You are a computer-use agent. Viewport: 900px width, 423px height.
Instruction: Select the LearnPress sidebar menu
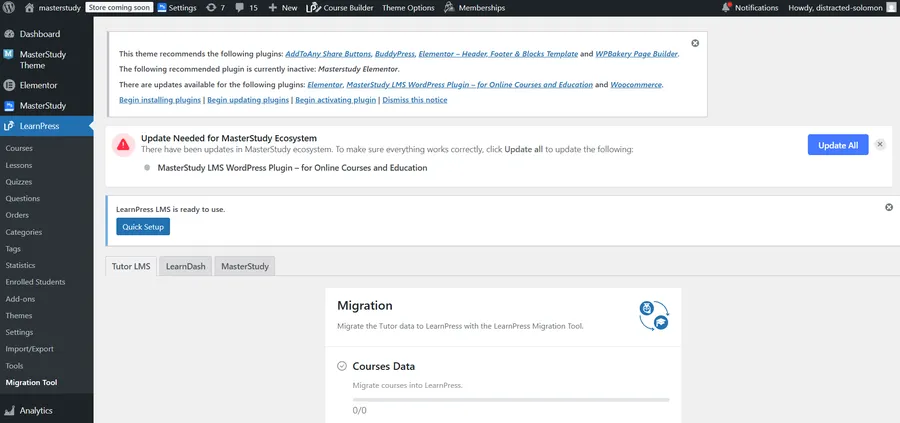46,126
